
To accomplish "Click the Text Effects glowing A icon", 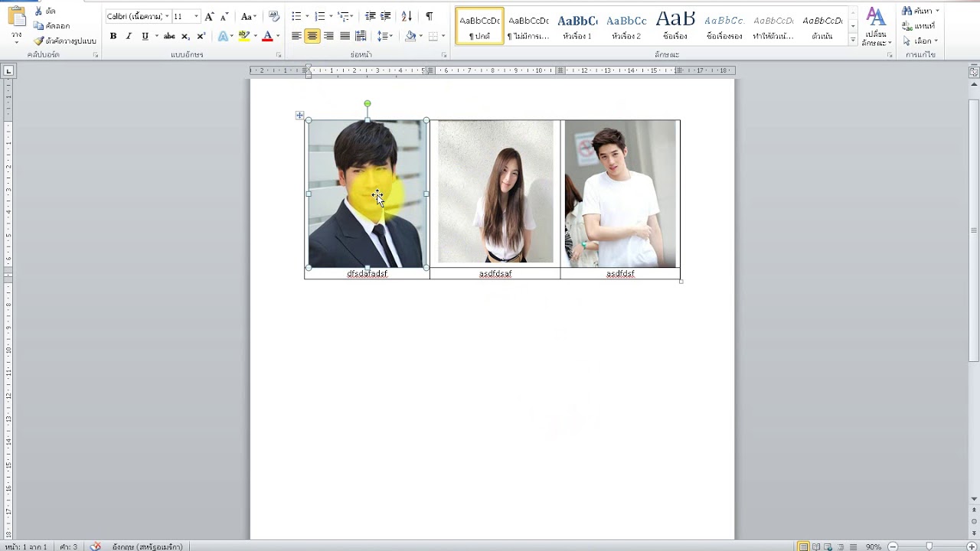I will click(x=222, y=36).
